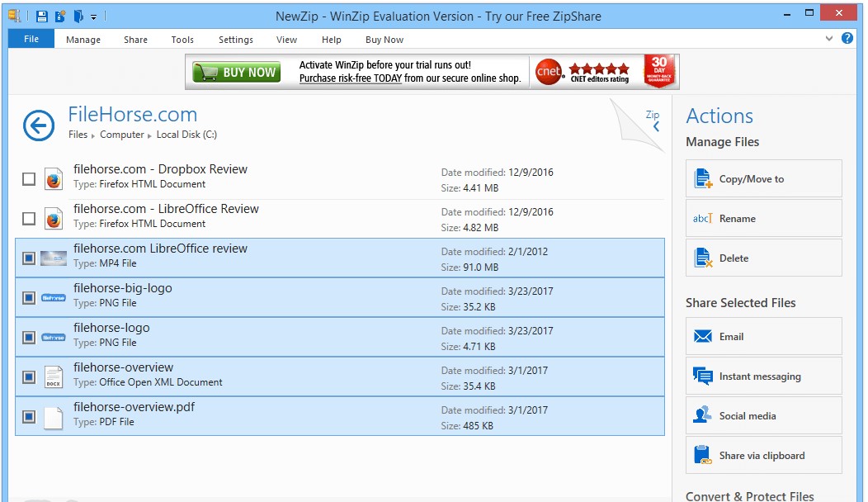
Task: Click the third quick access toolbar icon
Action: click(78, 16)
